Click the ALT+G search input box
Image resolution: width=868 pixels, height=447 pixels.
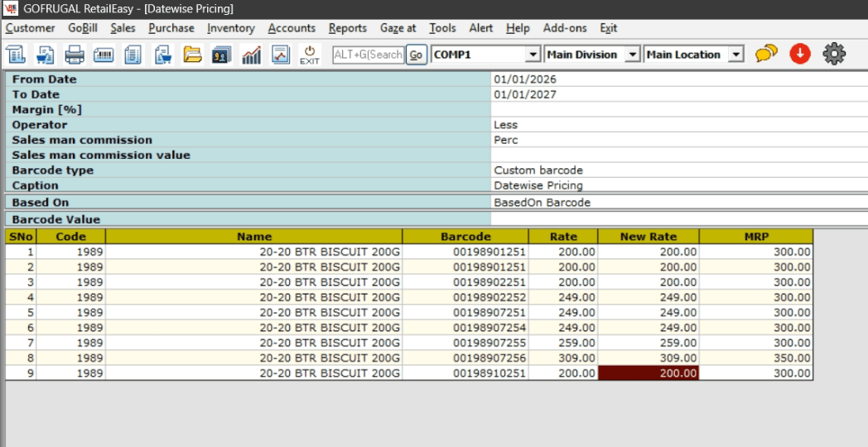coord(368,55)
